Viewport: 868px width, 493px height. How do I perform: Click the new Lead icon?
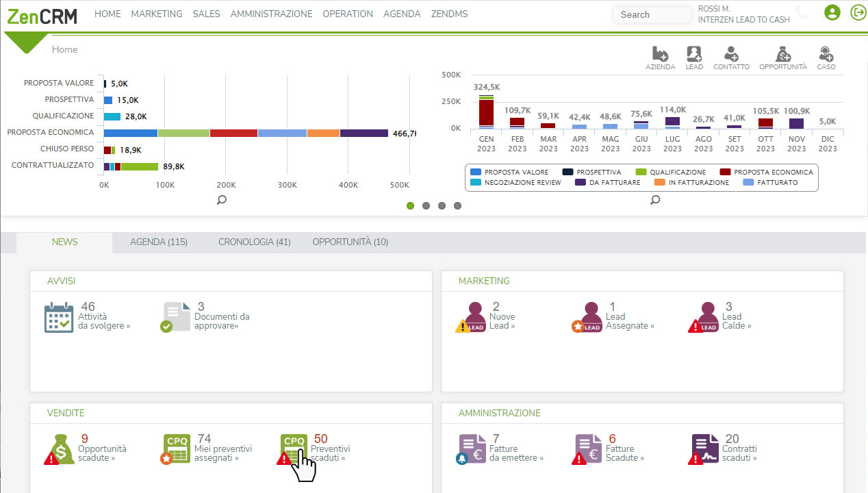point(694,55)
